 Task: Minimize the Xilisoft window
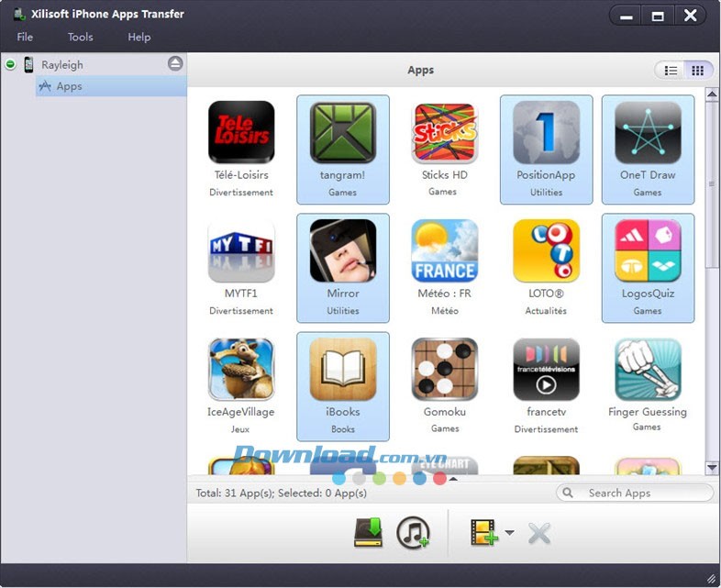(626, 17)
